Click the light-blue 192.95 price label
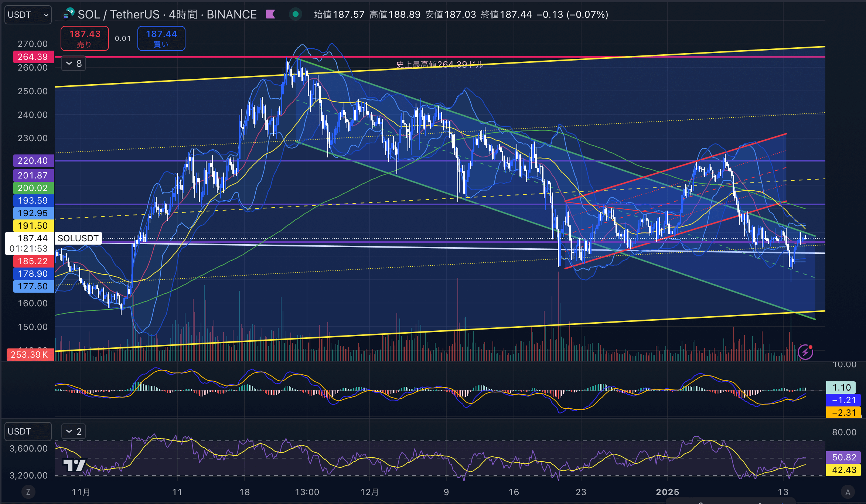 click(33, 213)
